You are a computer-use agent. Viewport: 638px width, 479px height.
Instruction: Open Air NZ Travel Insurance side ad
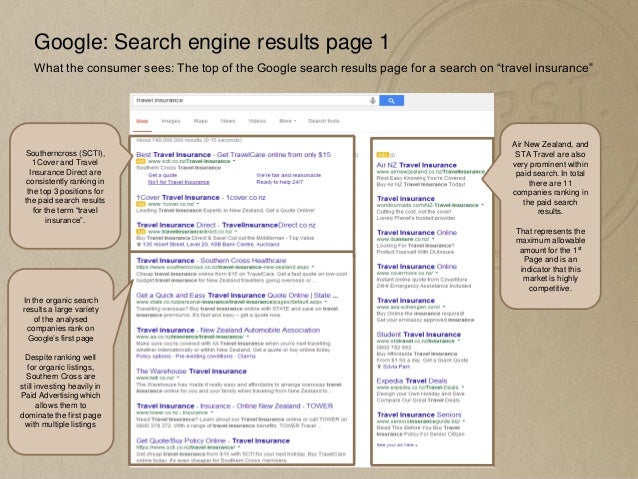click(417, 165)
